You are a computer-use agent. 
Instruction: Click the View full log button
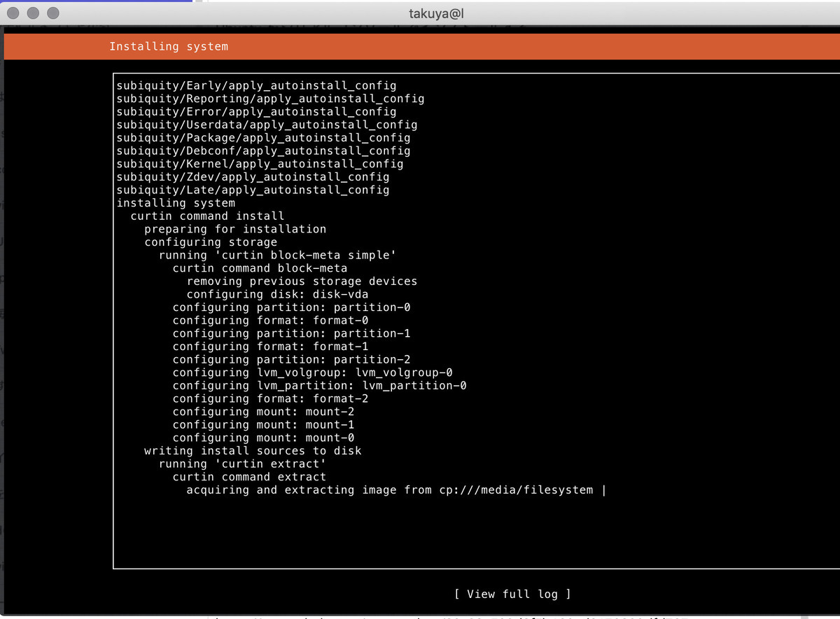pos(512,594)
